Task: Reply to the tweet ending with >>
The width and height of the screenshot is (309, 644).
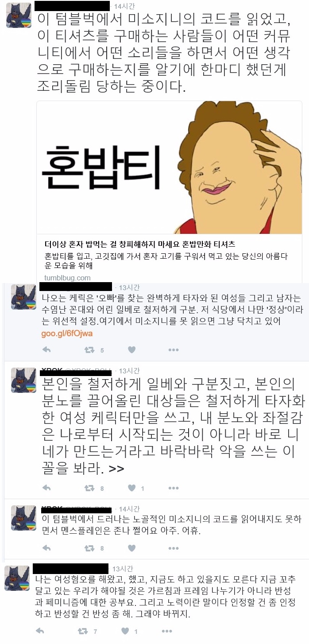Action: (46, 488)
